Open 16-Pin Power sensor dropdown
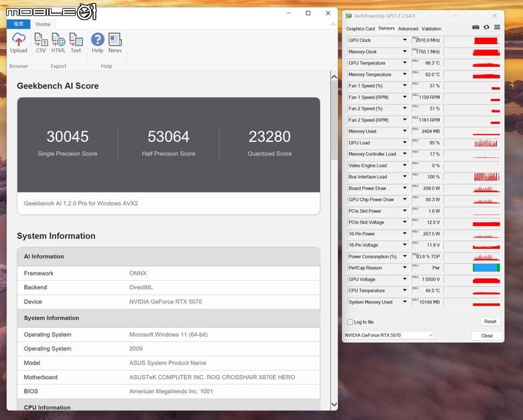Viewport: 523px width, 420px height. [x=404, y=233]
